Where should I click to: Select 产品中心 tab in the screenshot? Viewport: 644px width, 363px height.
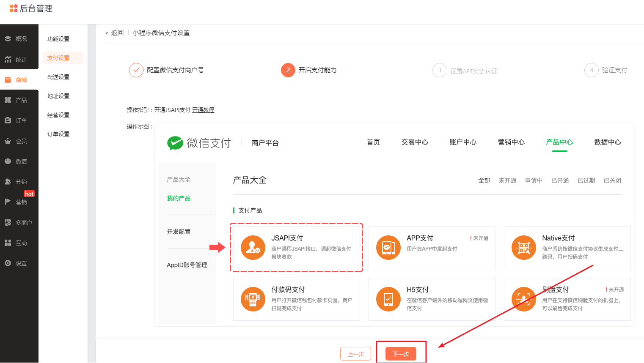pyautogui.click(x=559, y=142)
